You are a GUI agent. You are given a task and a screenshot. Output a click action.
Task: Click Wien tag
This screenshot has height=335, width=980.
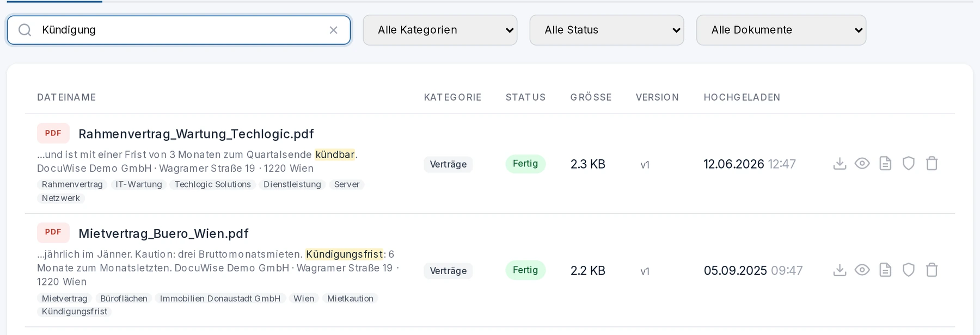304,299
